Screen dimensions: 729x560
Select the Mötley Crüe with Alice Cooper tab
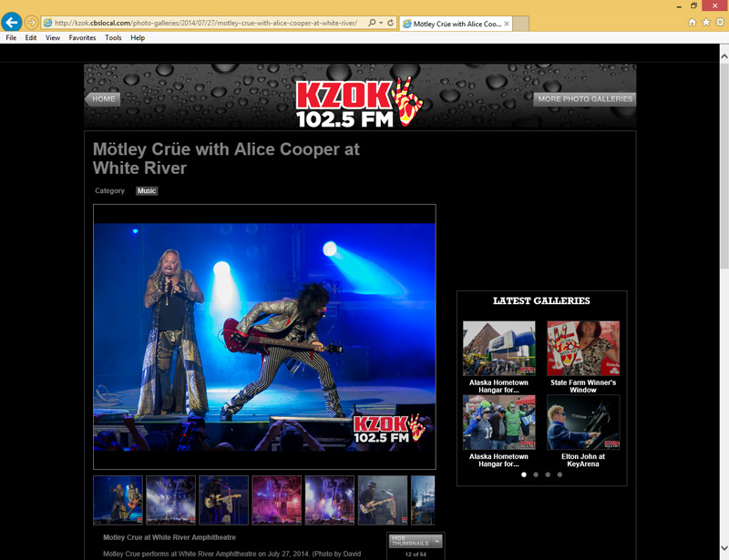(x=456, y=24)
